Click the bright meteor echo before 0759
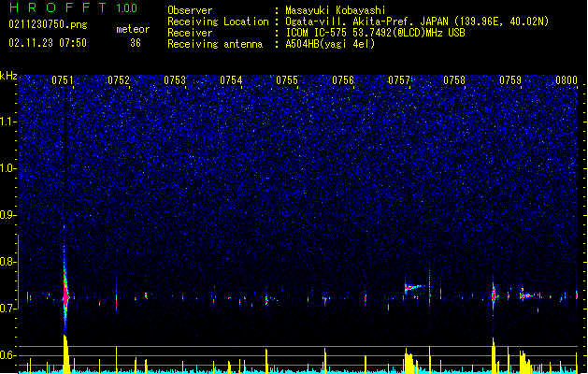The height and width of the screenshot is (374, 588). point(494,295)
